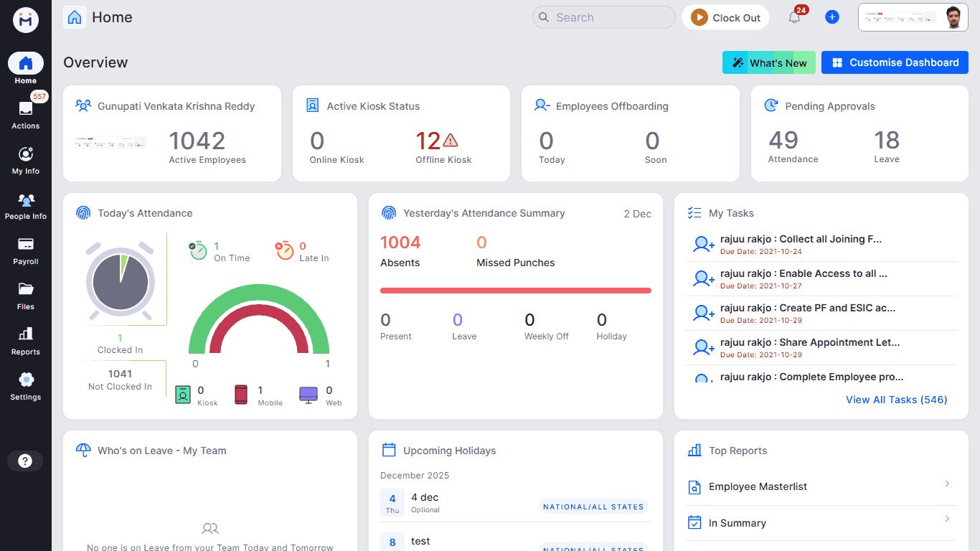Click Customise Dashboard
The image size is (980, 551).
[x=895, y=62]
